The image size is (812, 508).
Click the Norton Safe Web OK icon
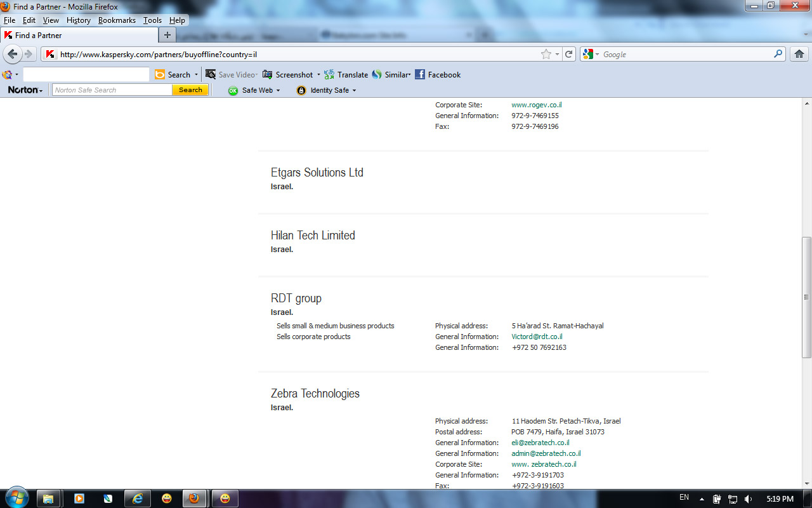click(x=233, y=90)
